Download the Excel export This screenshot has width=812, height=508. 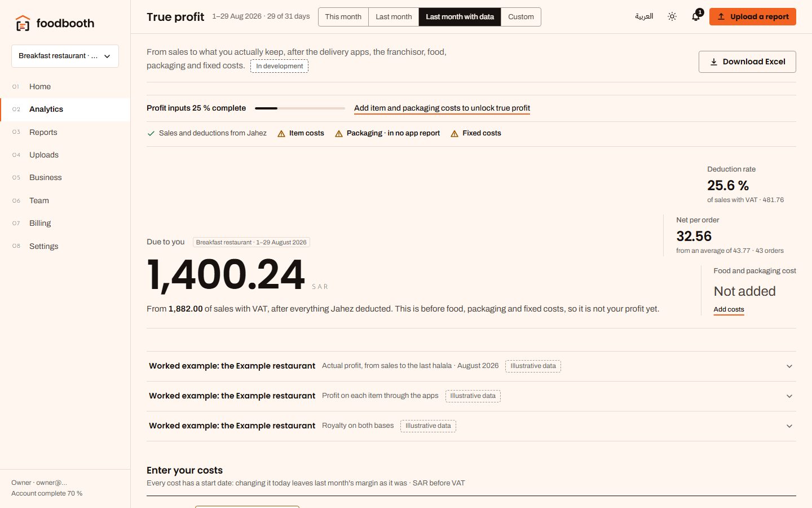(x=747, y=62)
